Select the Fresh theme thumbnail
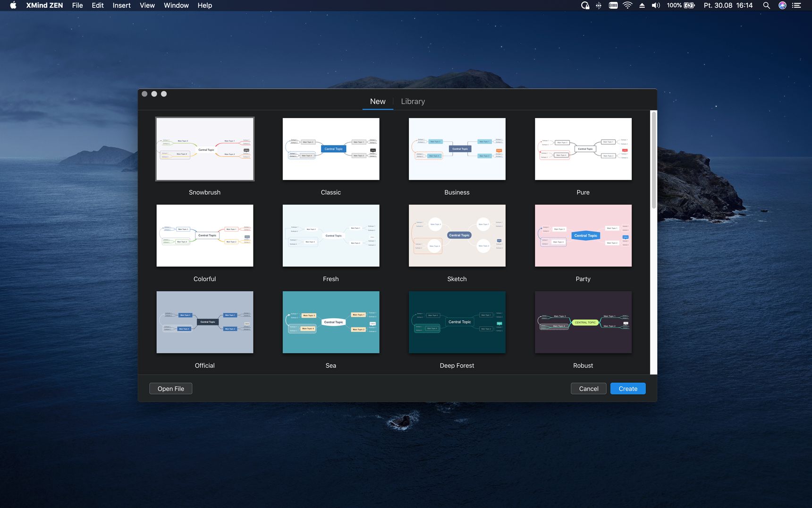The image size is (812, 508). 331,235
